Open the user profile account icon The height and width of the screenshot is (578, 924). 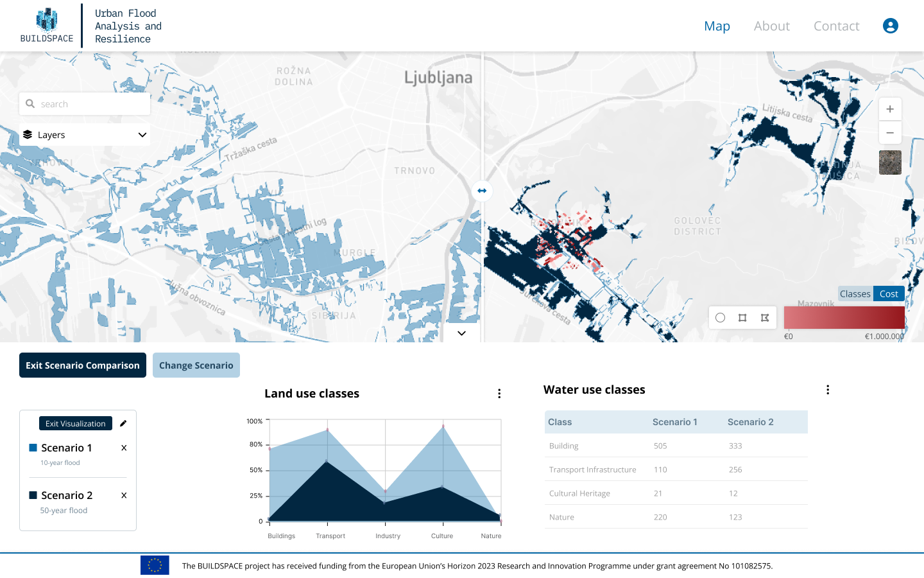[890, 26]
